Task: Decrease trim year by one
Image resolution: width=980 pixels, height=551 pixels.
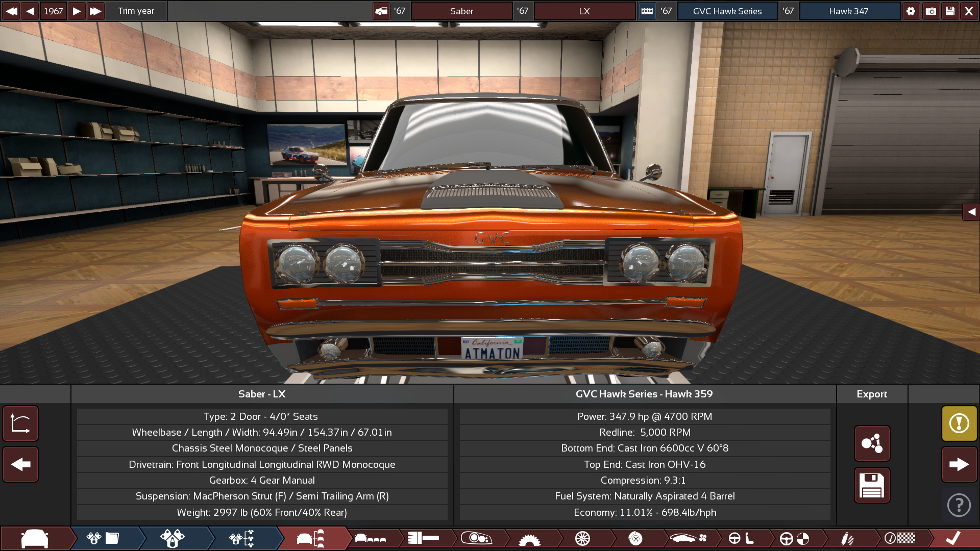Action: coord(31,11)
